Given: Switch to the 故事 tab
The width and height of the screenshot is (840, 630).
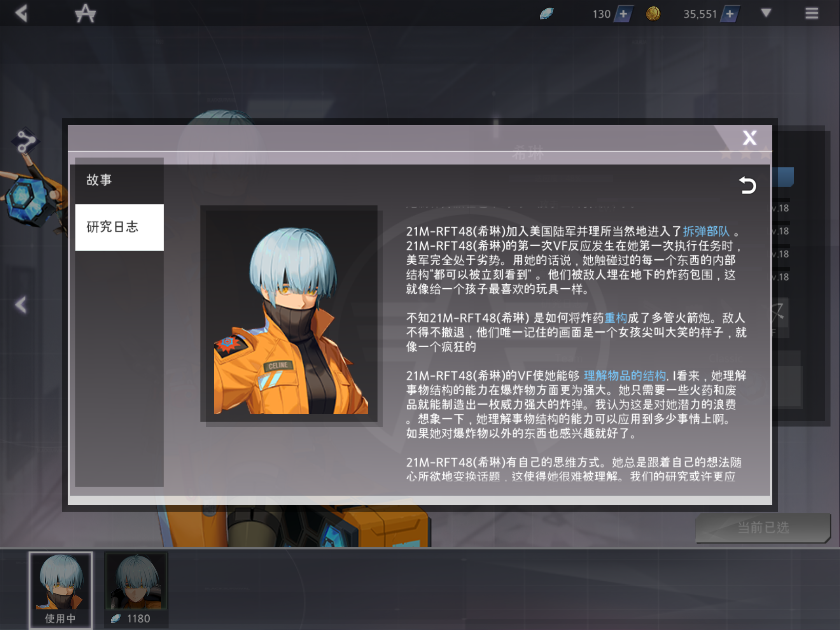Looking at the screenshot, I should [x=119, y=180].
